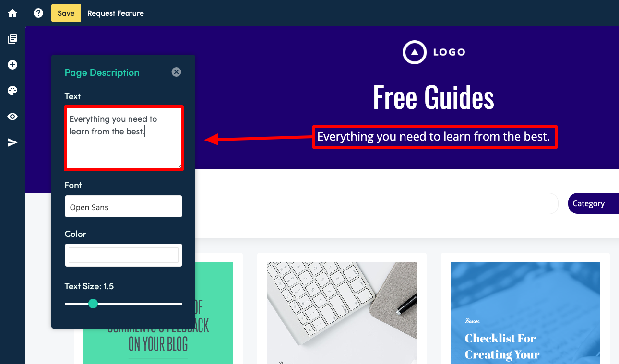Select the page description text on banner

tap(434, 137)
